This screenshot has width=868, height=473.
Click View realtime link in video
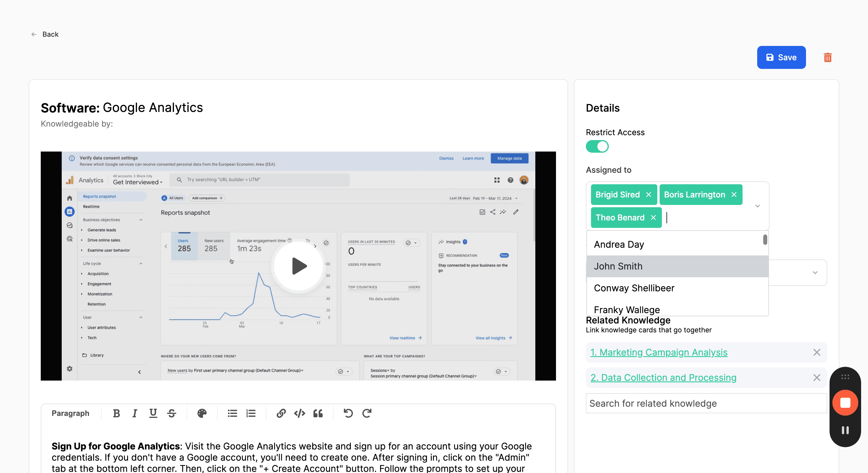coord(405,338)
